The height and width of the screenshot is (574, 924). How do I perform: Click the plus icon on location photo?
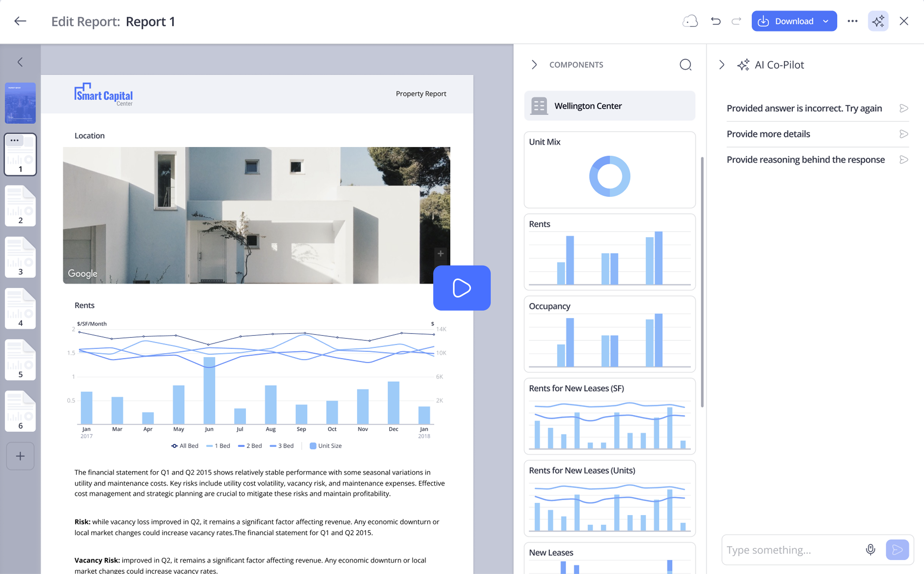(x=440, y=253)
